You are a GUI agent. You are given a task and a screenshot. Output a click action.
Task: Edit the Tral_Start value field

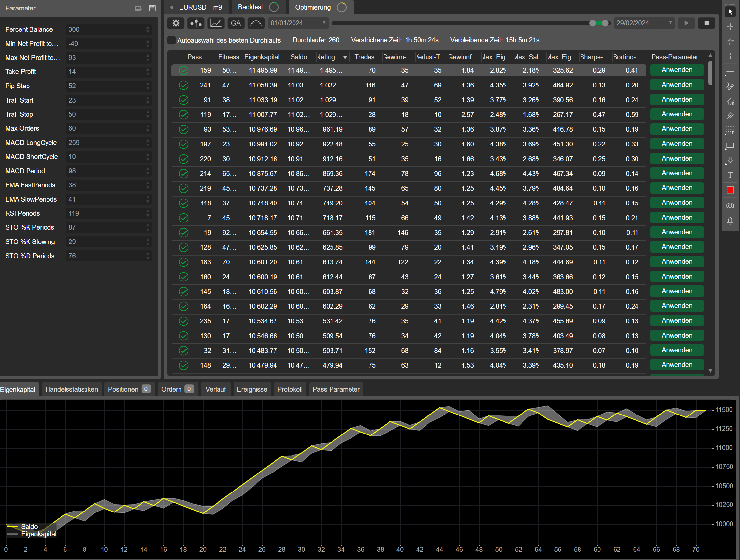click(x=109, y=100)
